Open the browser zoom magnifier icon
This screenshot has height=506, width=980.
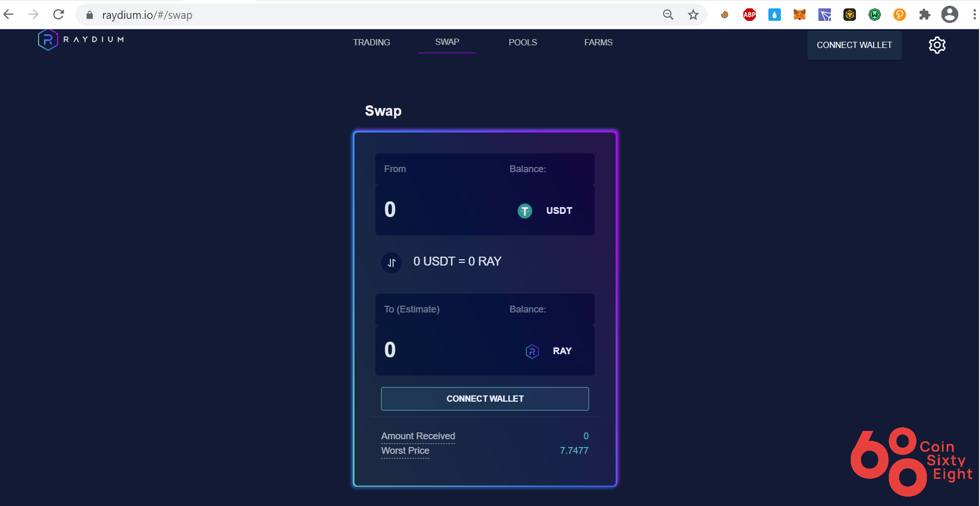668,15
